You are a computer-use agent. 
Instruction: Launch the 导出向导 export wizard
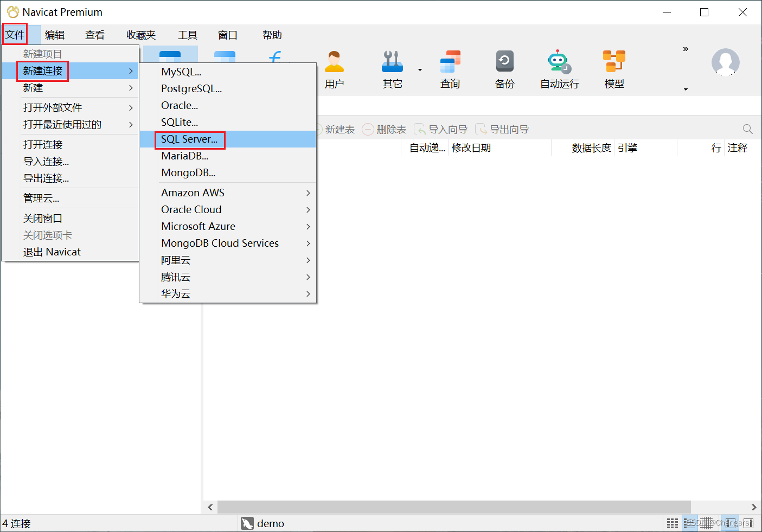tap(502, 129)
